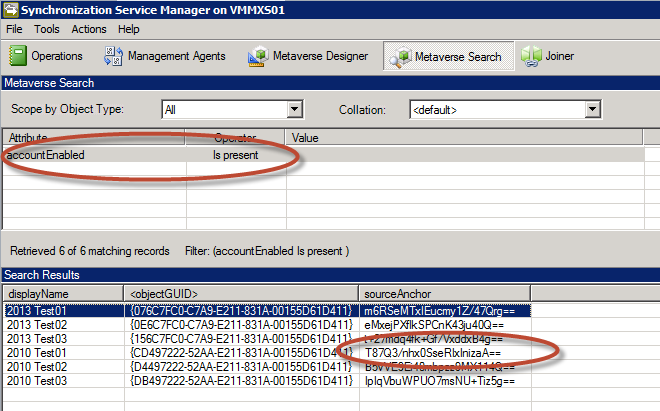
Task: Select the Metaverse Search magnifier icon
Action: click(397, 56)
